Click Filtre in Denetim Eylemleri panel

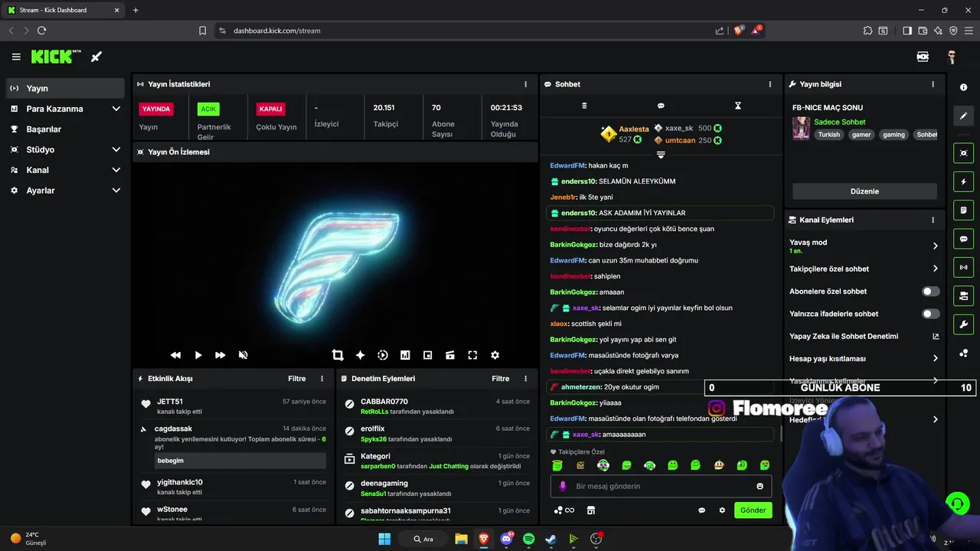click(x=501, y=379)
